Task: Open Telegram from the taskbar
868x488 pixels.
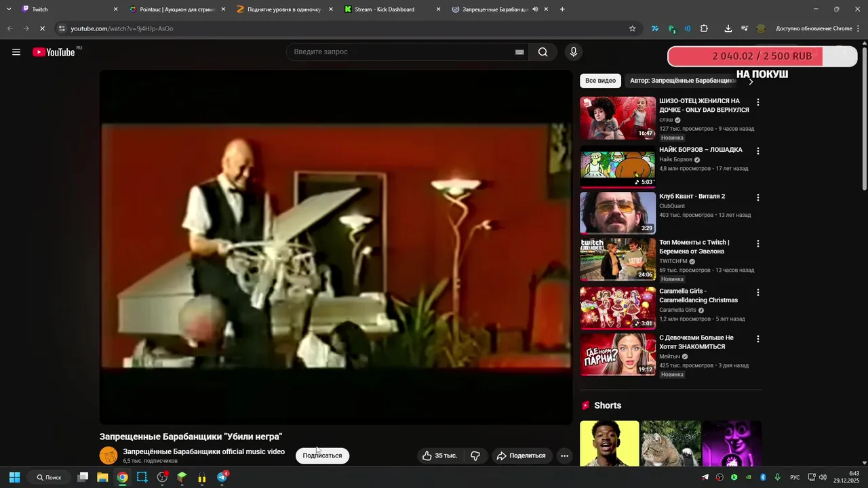Action: pos(222,477)
